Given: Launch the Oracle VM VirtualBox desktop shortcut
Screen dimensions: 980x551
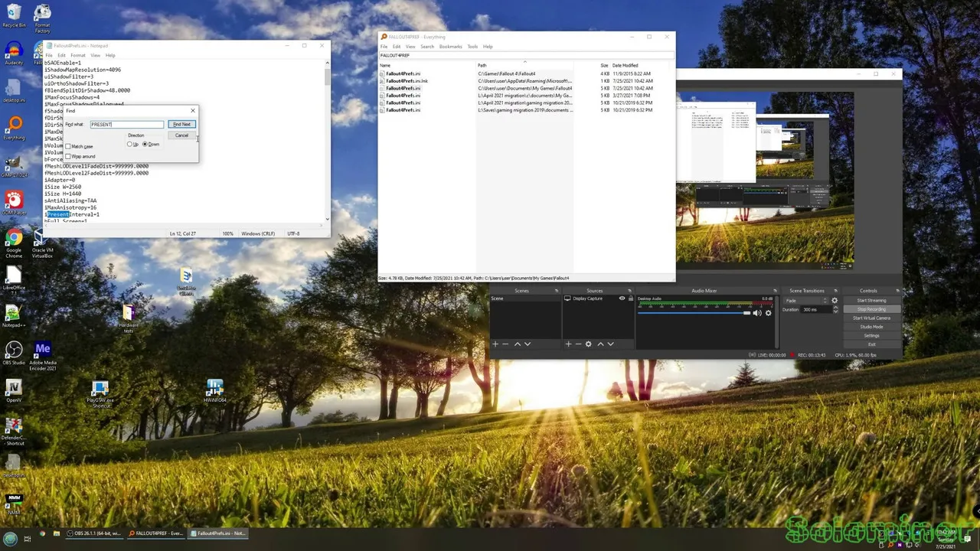Looking at the screenshot, I should pyautogui.click(x=42, y=243).
